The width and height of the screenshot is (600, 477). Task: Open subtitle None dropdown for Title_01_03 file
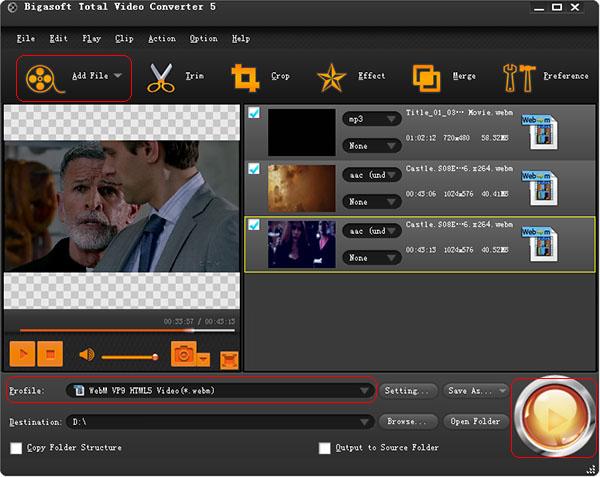372,146
